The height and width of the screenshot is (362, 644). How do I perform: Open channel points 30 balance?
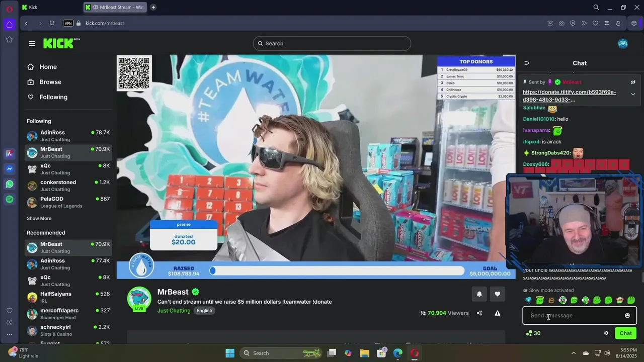(x=533, y=333)
